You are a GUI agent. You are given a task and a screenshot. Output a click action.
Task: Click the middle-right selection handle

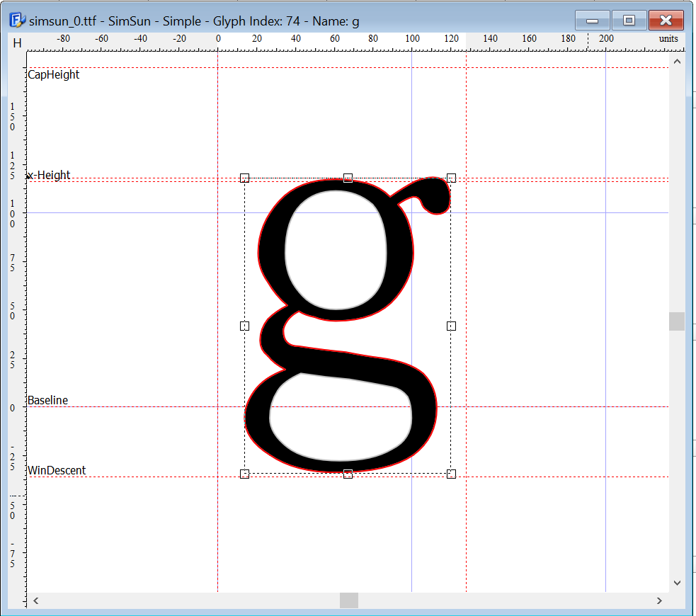click(x=451, y=326)
